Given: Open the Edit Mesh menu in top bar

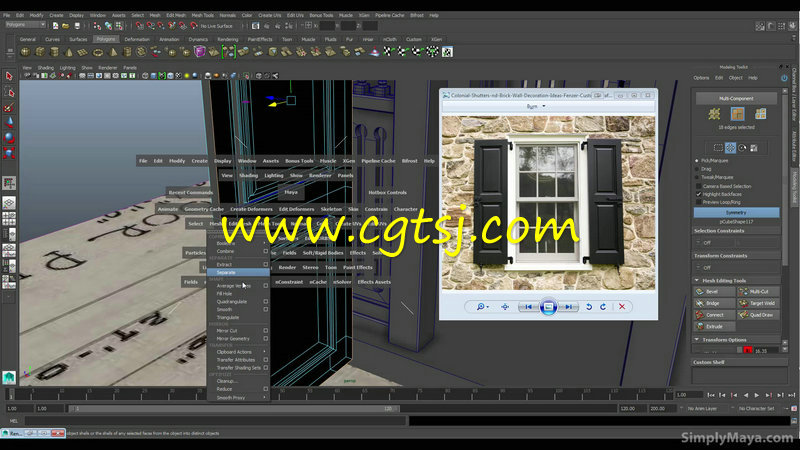Looking at the screenshot, I should coord(176,15).
